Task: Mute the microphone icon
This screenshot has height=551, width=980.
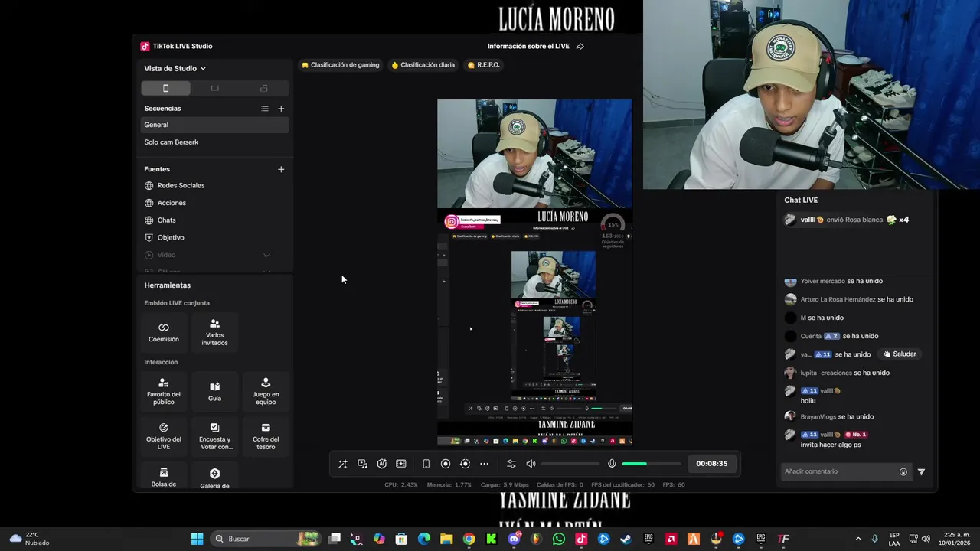Action: [x=612, y=464]
